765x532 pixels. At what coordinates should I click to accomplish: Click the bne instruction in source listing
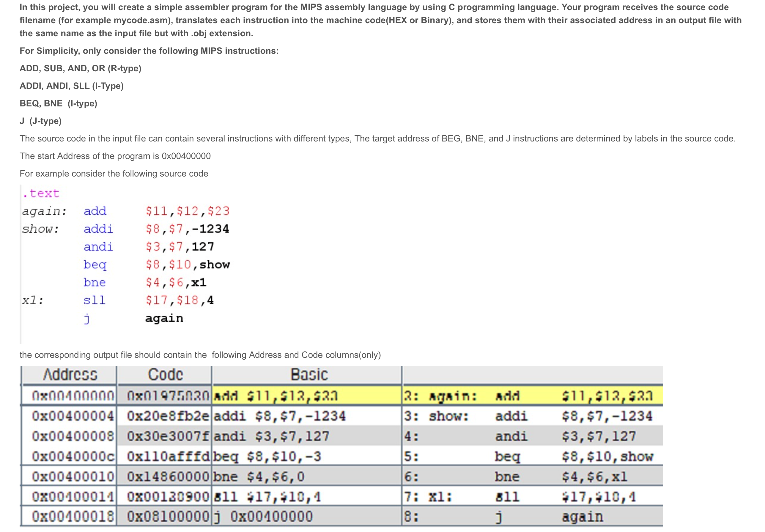tap(95, 282)
